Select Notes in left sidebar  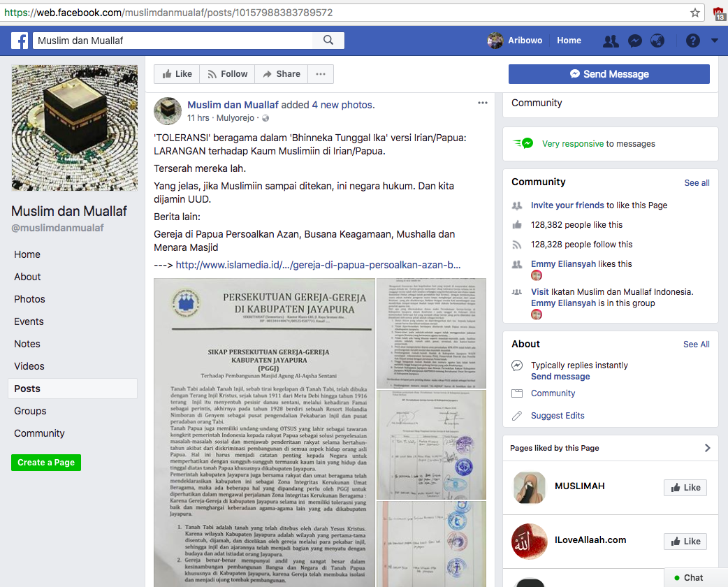[27, 344]
